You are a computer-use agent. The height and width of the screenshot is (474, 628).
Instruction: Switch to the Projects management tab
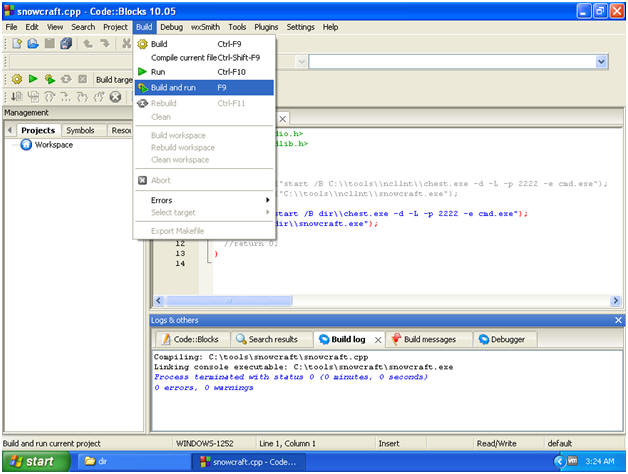(38, 130)
